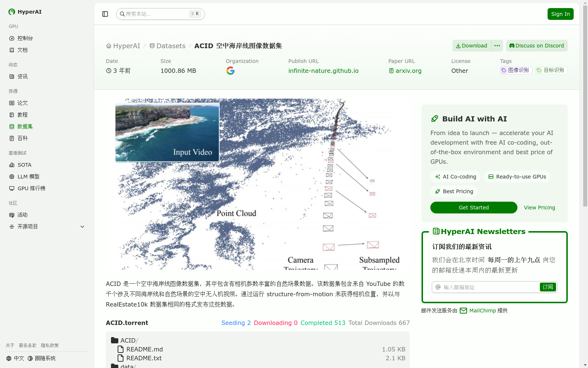Click the 订阅 subscribe button
Image resolution: width=588 pixels, height=368 pixels.
click(x=548, y=287)
